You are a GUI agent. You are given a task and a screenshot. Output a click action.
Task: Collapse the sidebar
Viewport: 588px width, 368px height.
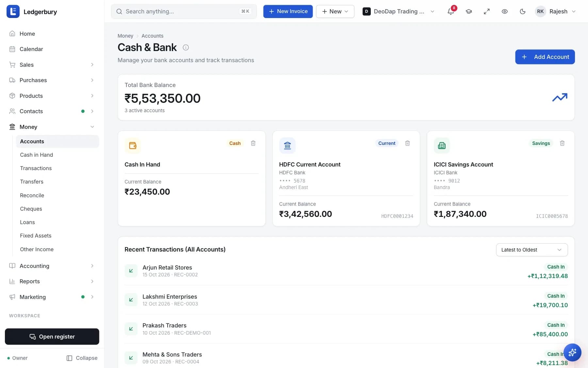point(82,358)
